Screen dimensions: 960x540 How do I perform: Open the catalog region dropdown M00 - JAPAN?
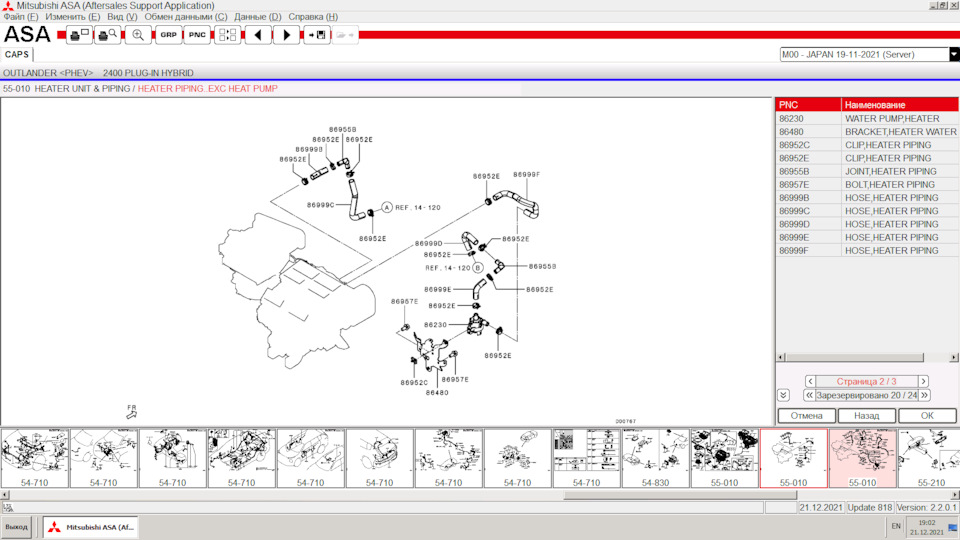pos(954,54)
